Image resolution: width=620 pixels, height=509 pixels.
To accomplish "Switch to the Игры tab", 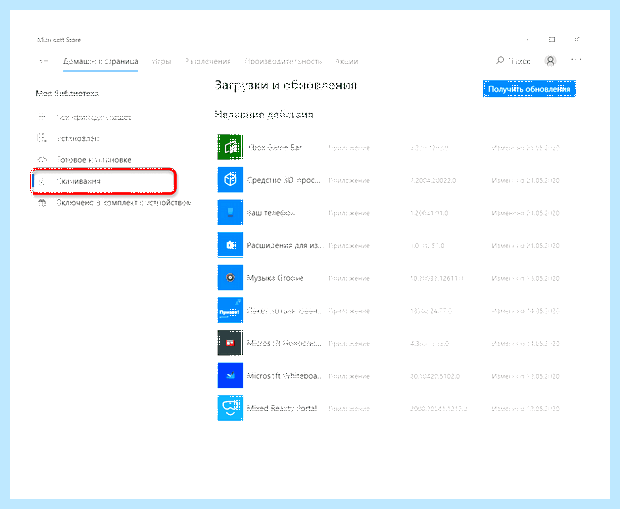I will point(161,62).
